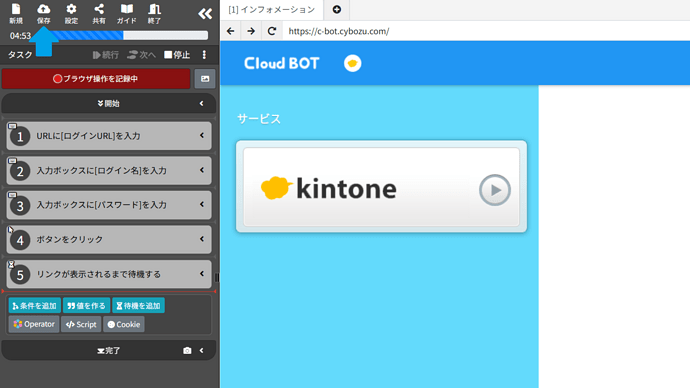Open the three-dot task menu

click(x=204, y=55)
